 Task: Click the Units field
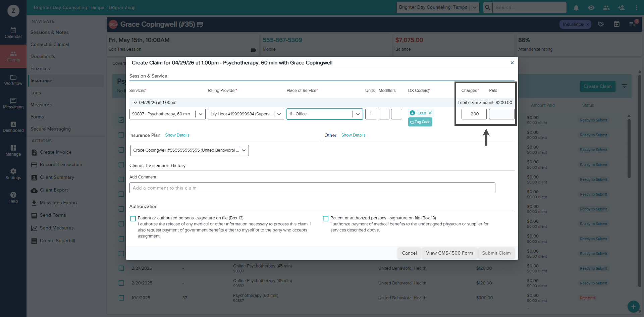click(371, 114)
